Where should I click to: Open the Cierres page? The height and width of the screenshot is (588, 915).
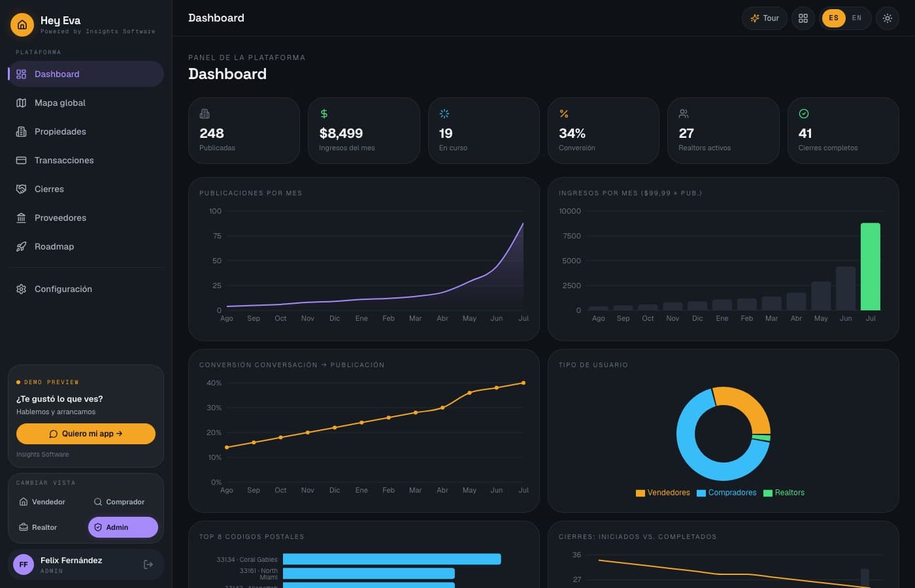pos(86,189)
